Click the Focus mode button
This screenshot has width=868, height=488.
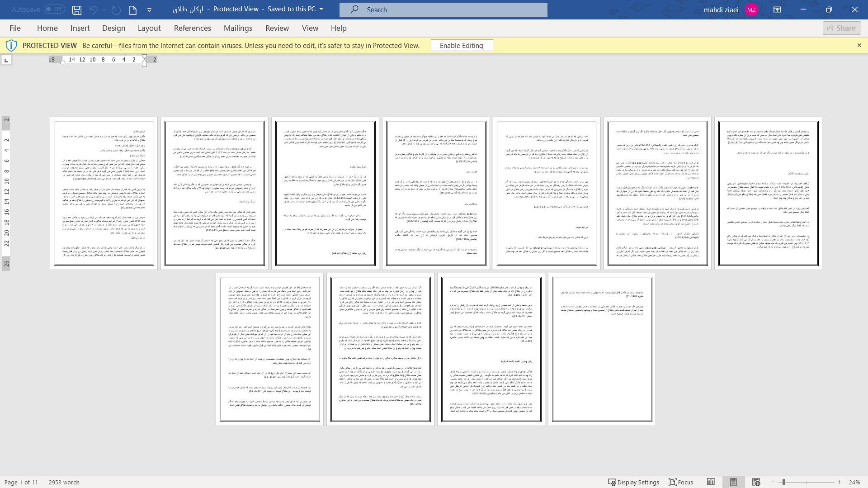point(681,482)
